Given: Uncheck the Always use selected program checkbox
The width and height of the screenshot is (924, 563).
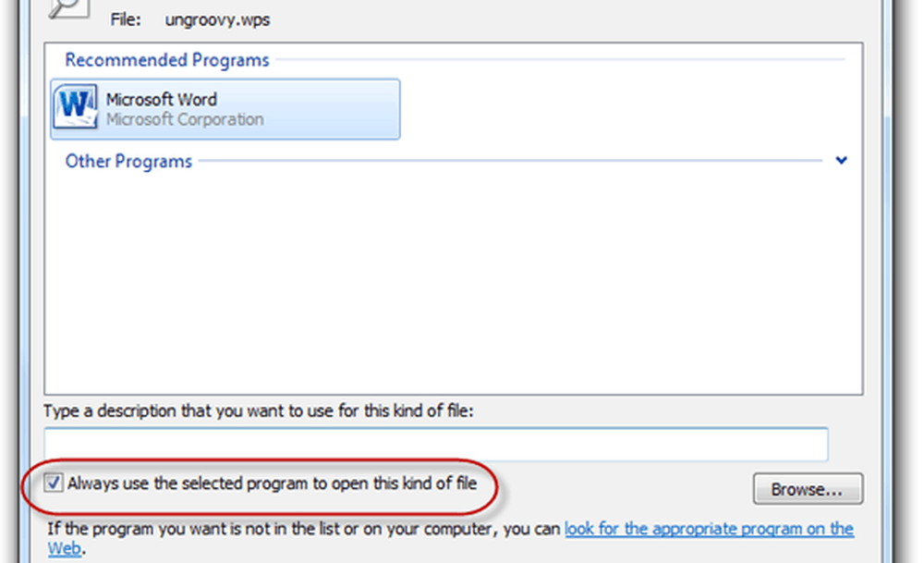Looking at the screenshot, I should point(54,483).
